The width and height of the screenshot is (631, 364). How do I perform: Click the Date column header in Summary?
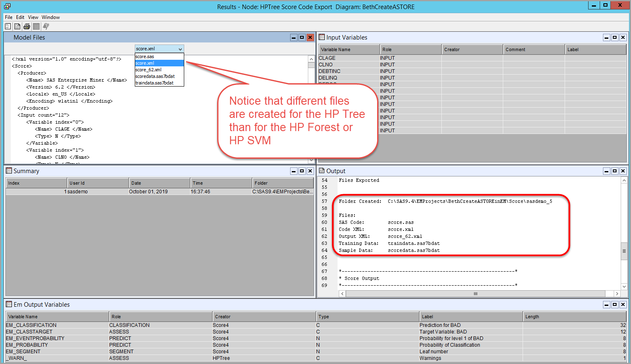[x=160, y=183]
